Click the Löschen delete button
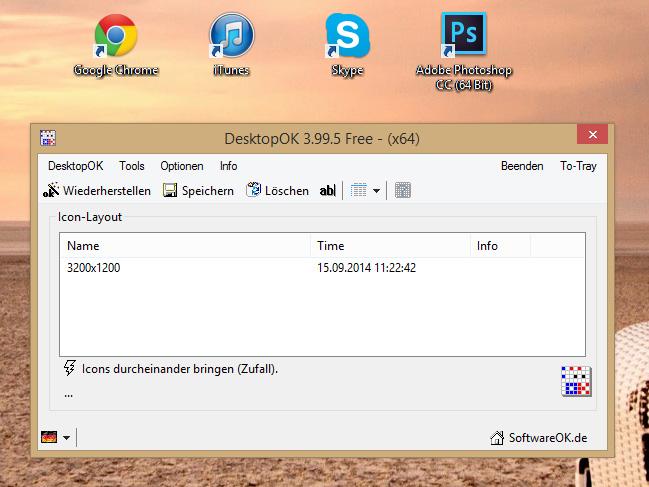This screenshot has height=487, width=649. point(277,190)
